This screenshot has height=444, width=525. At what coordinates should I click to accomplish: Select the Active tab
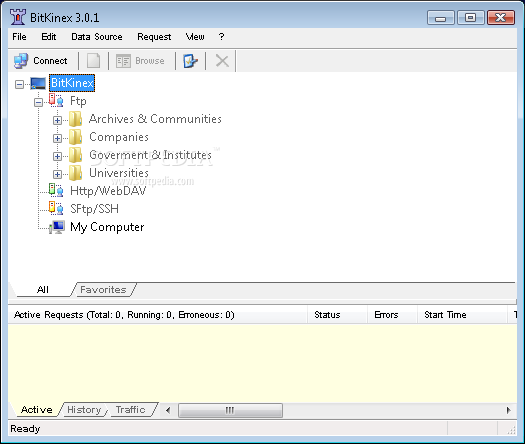click(37, 410)
